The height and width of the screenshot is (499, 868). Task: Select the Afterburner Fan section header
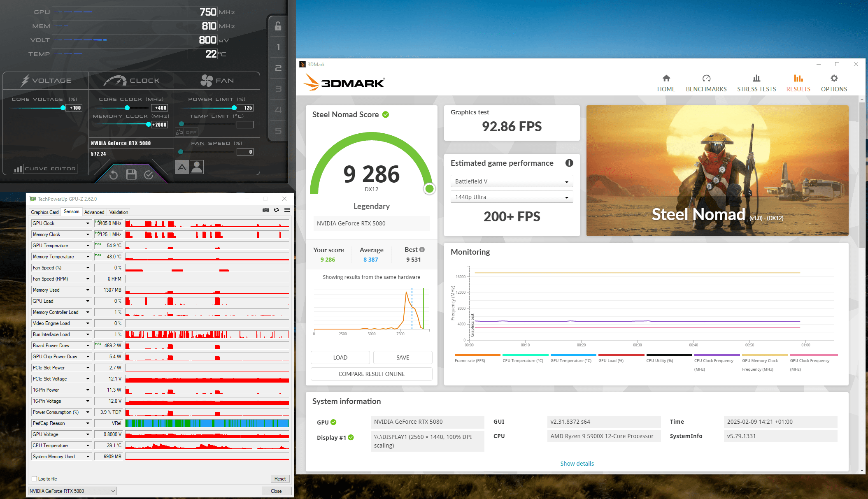[x=217, y=81]
